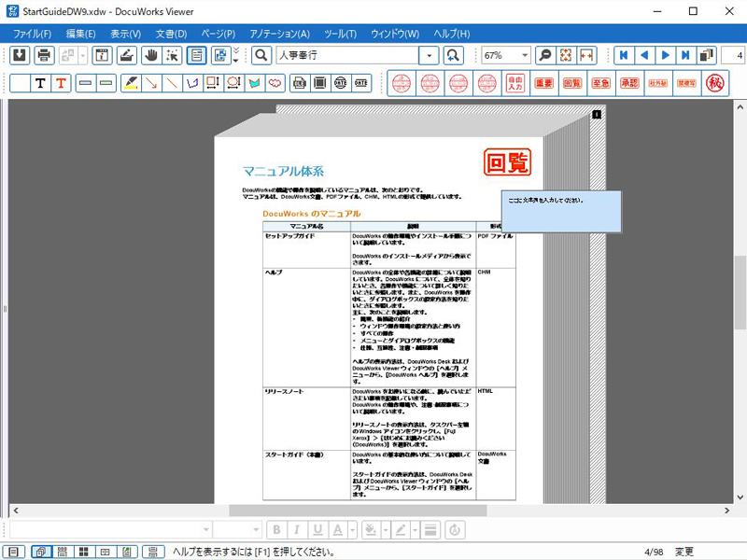This screenshot has height=560, width=747.
Task: Go to next page
Action: point(666,55)
